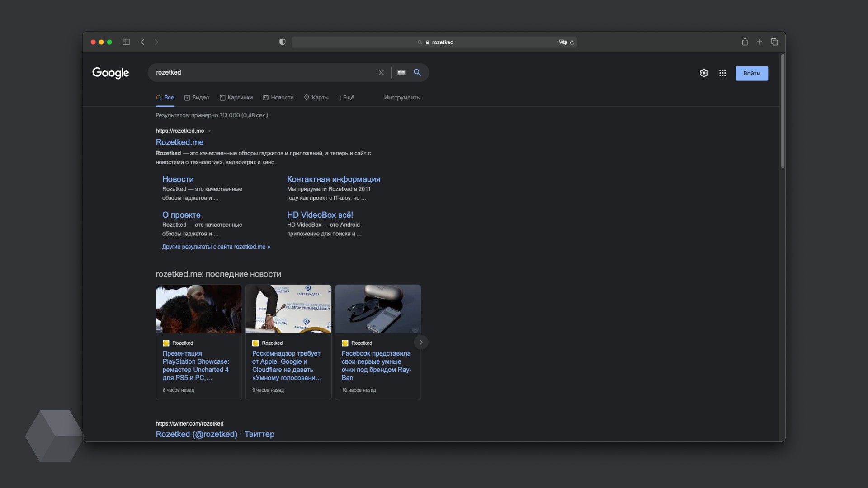Open the Ray-Ban glasses news image
Screen dimensions: 868x488
pos(378,309)
